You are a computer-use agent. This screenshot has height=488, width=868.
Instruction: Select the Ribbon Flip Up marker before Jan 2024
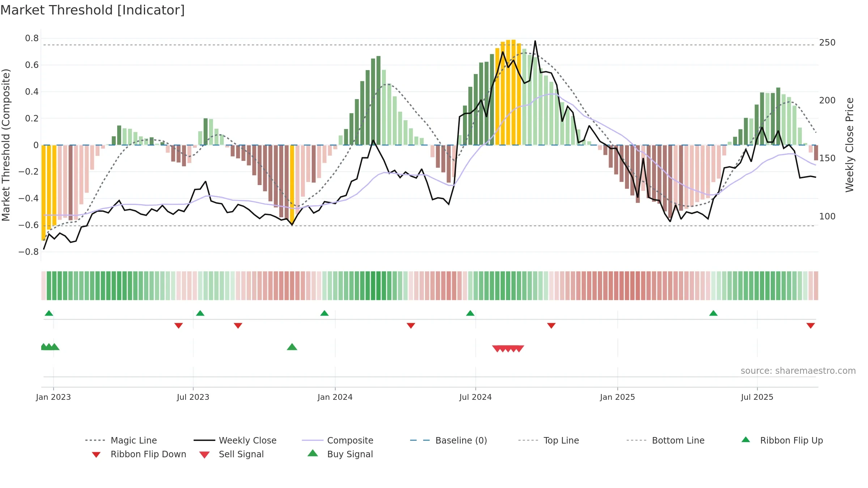pyautogui.click(x=324, y=313)
